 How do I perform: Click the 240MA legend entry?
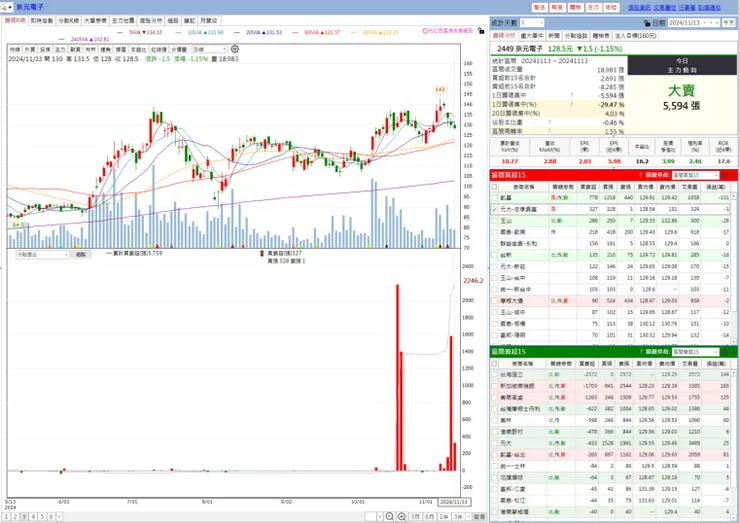pyautogui.click(x=84, y=39)
